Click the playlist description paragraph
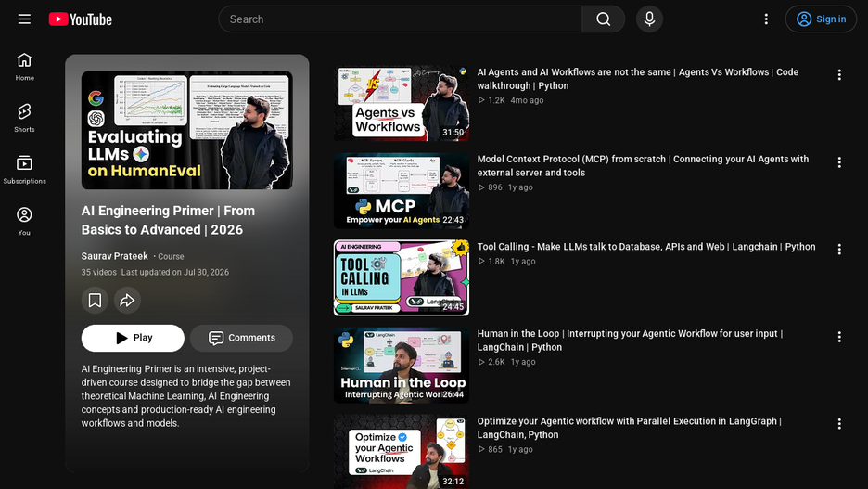Image resolution: width=868 pixels, height=489 pixels. pyautogui.click(x=186, y=396)
